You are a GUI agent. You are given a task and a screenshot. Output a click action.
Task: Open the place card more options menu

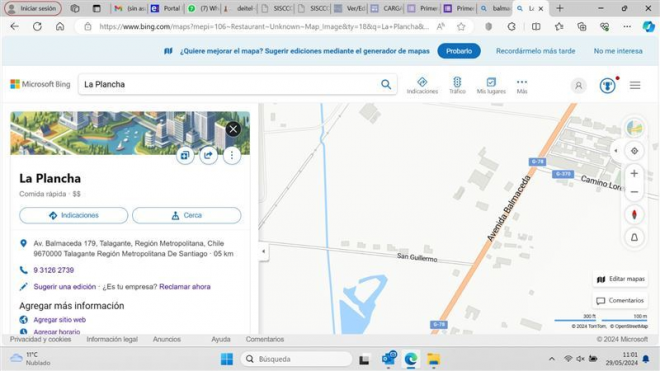click(232, 155)
